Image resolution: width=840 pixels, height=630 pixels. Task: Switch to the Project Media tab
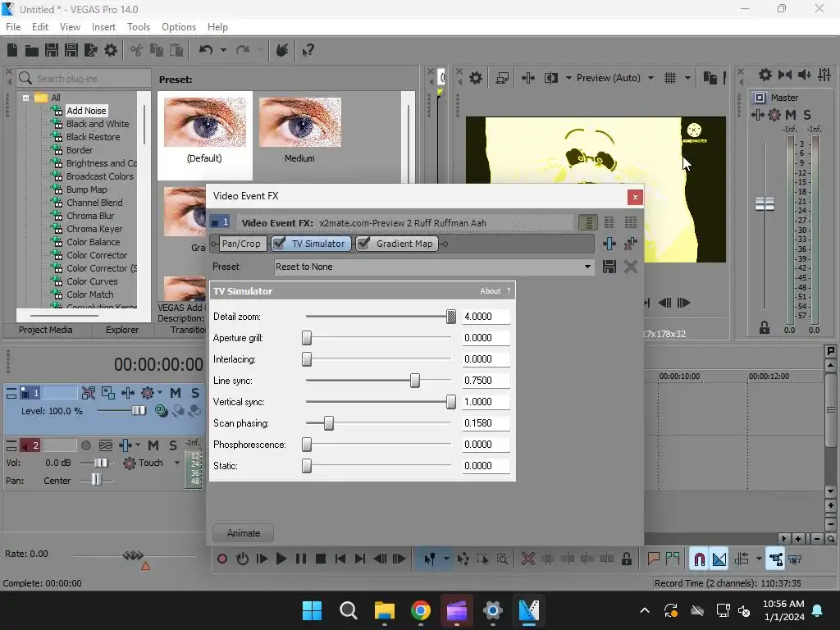click(46, 330)
